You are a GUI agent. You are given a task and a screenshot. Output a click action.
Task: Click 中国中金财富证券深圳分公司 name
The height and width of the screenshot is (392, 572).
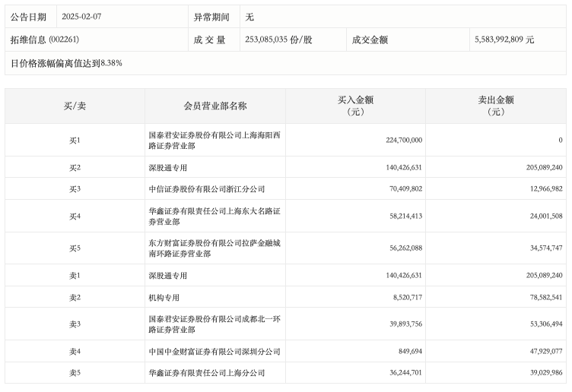214,352
